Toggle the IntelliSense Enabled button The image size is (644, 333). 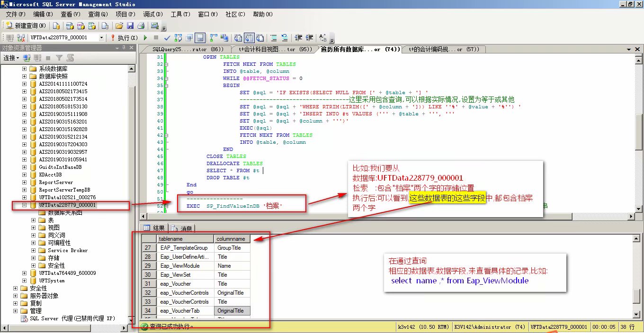(200, 37)
